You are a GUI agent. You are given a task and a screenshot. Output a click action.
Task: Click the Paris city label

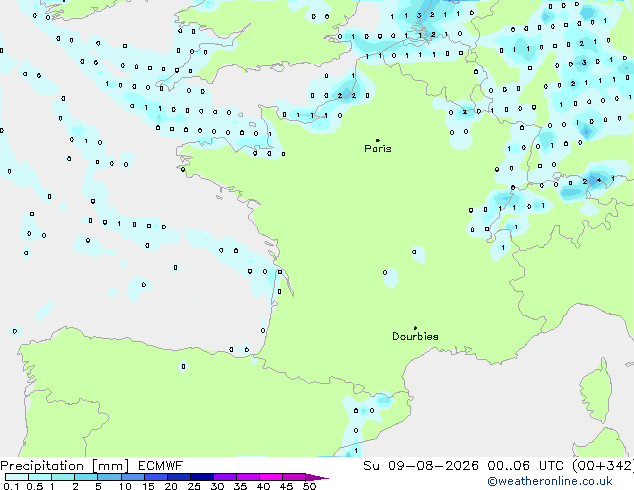[x=378, y=149]
